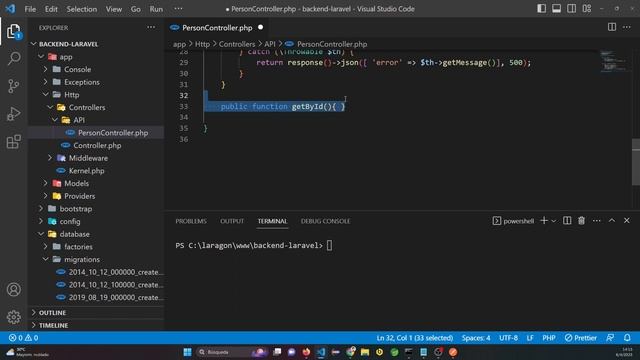This screenshot has width=640, height=360.
Task: Switch to the DEBUG CONSOLE tab
Action: pyautogui.click(x=325, y=221)
